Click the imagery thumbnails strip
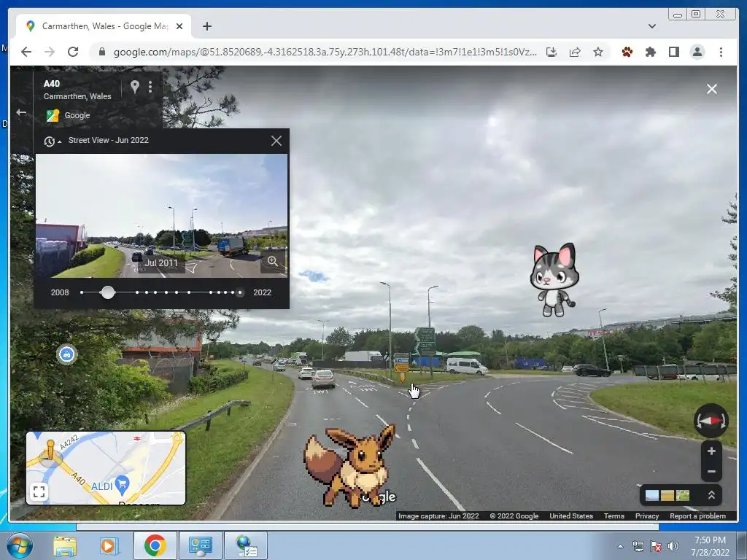The width and height of the screenshot is (747, 560). [x=667, y=495]
